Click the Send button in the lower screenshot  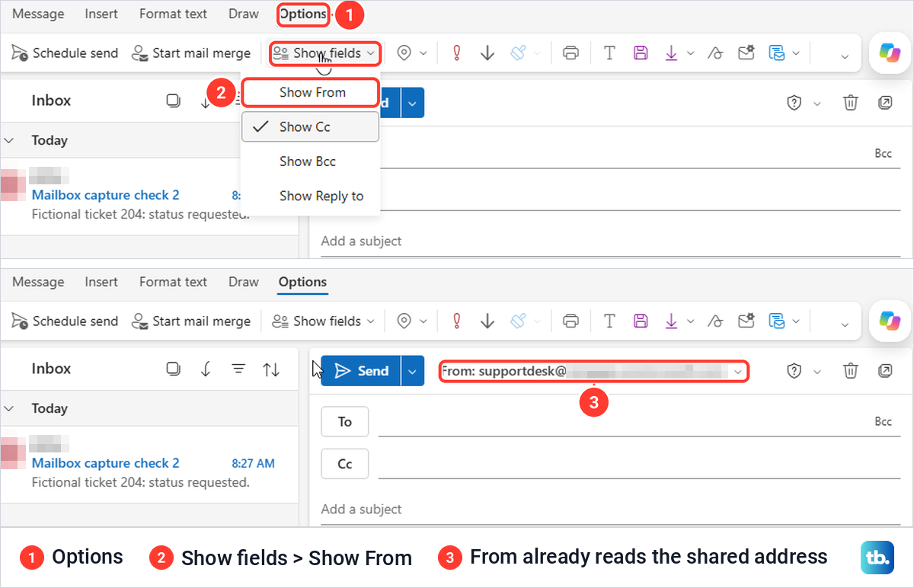[361, 371]
